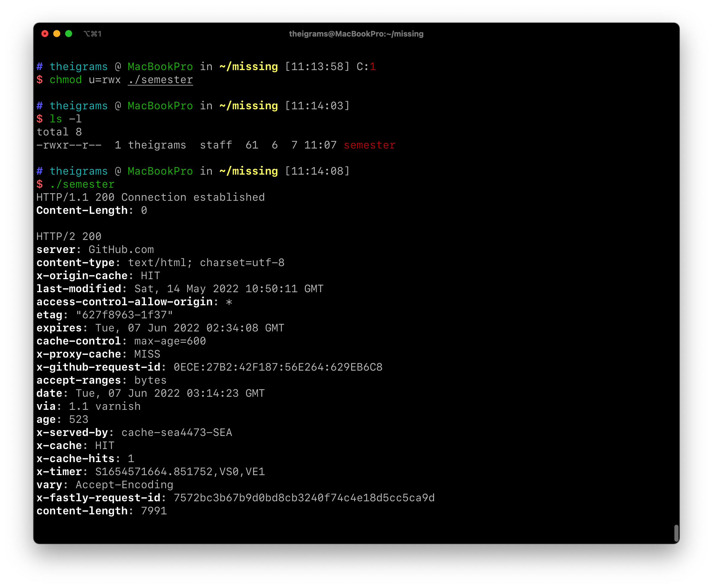Click the content-length value 7991
Screen dimensions: 713x588
[x=154, y=511]
